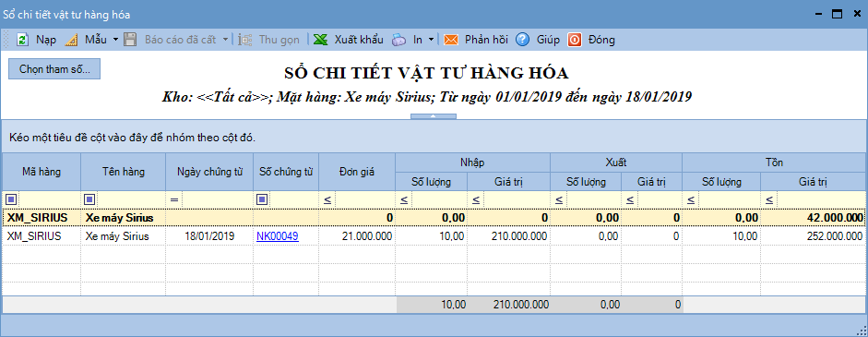
Task: Click the Thu gọn collapse icon
Action: point(245,40)
